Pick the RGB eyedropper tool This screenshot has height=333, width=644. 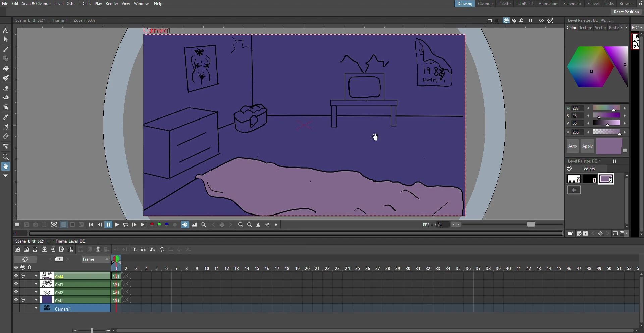click(6, 127)
